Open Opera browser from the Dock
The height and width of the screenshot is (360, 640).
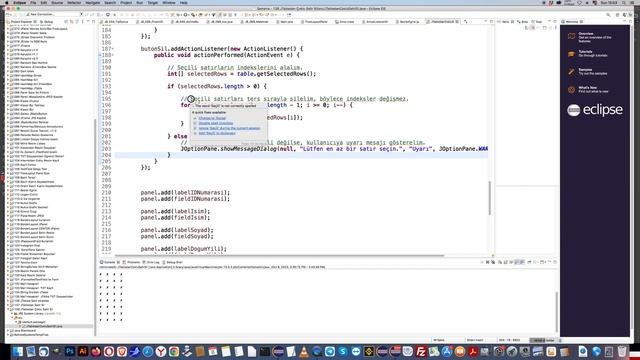tap(109, 351)
